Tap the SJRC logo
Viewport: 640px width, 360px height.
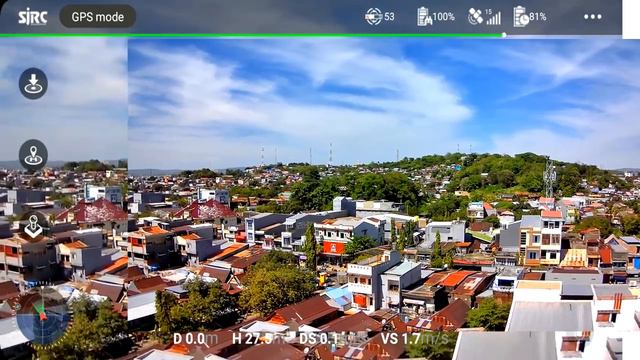[33, 17]
